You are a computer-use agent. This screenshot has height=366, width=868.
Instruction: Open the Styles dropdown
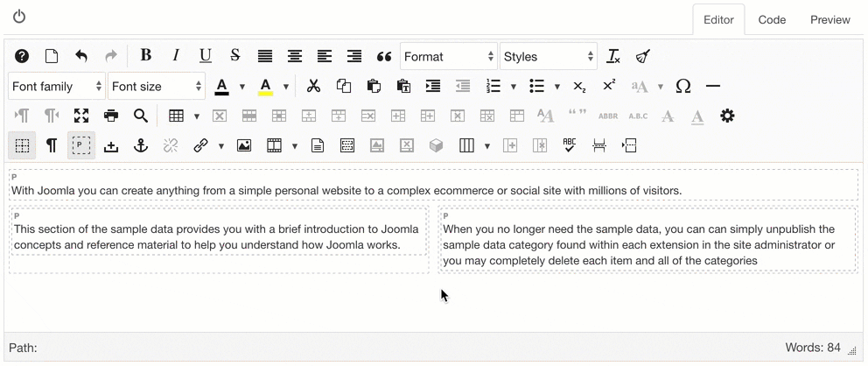(x=549, y=57)
